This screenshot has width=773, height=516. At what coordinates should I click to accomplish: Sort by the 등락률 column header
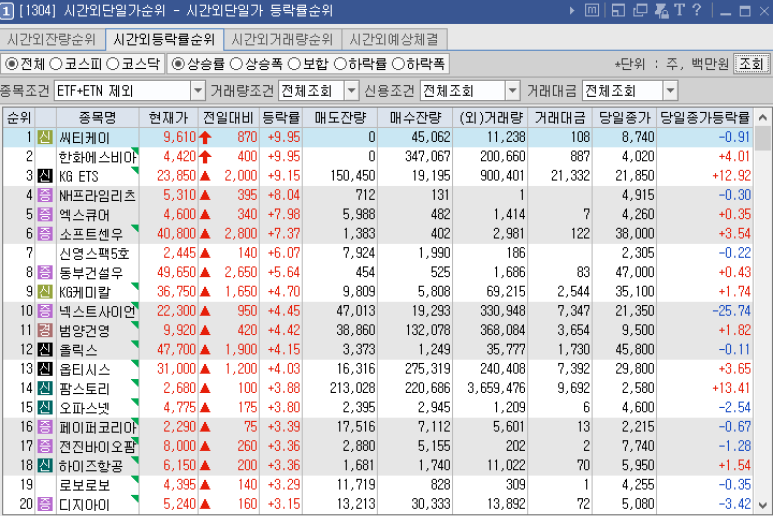coord(281,118)
